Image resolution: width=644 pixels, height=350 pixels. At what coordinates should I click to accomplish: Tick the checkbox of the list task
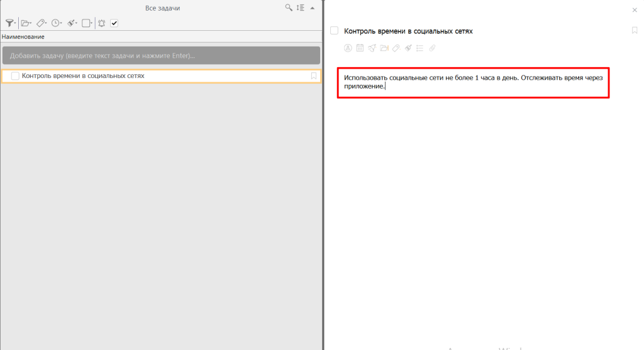click(x=15, y=76)
